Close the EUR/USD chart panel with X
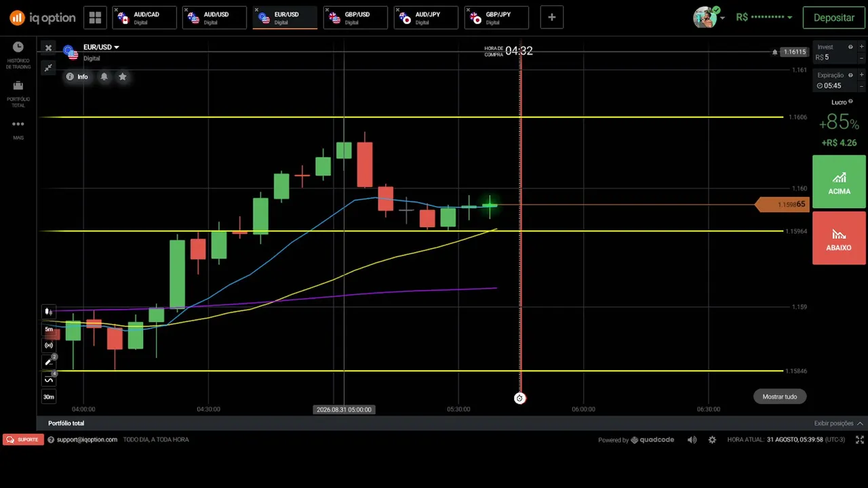 pos(48,47)
